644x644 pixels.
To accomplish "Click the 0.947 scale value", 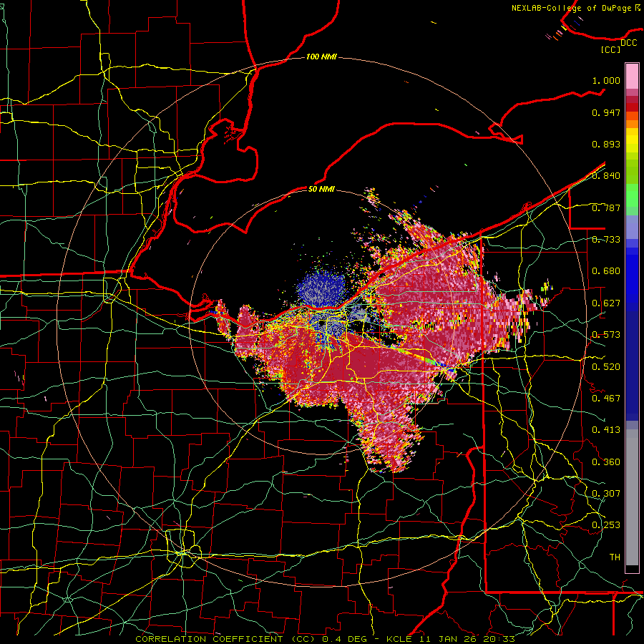I will point(606,112).
